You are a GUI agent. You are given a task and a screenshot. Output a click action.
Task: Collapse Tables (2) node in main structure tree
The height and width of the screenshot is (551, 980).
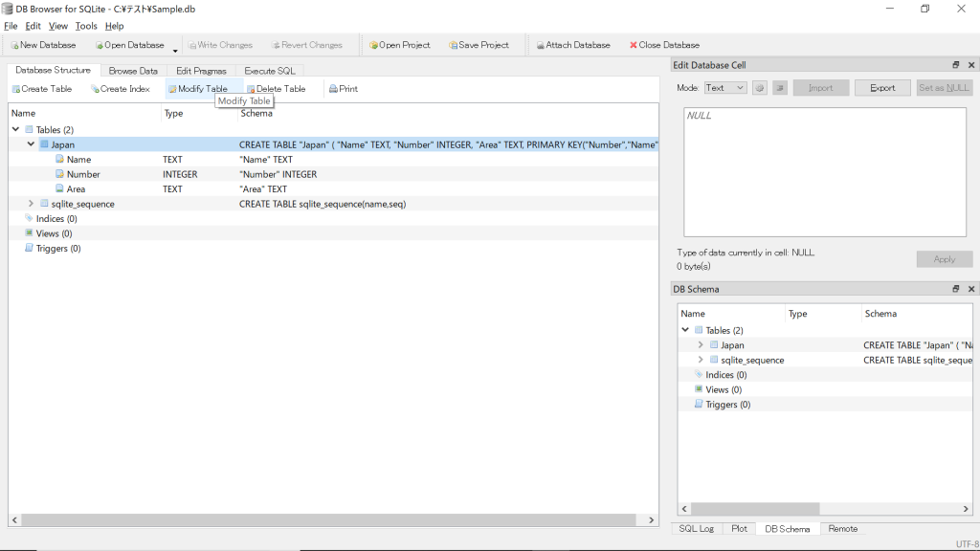pos(15,129)
